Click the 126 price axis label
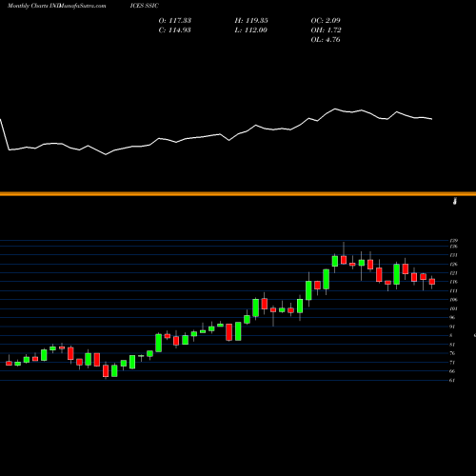 tap(453, 264)
